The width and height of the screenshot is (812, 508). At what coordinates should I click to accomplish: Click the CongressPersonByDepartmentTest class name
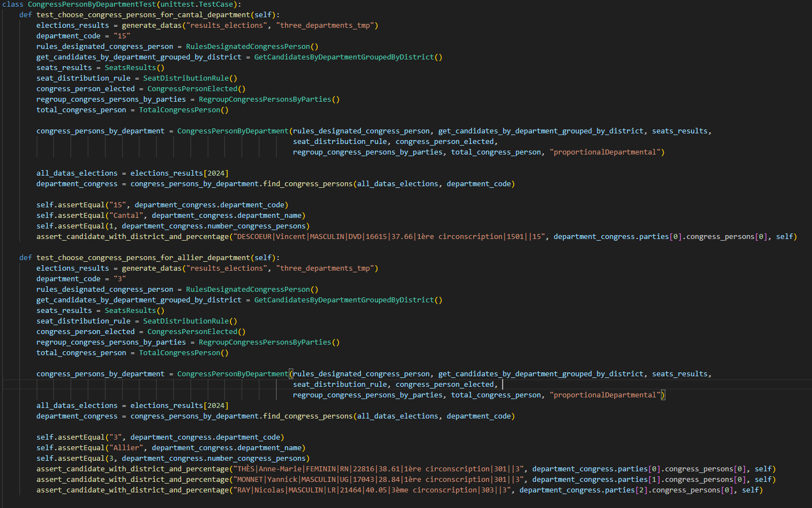92,4
